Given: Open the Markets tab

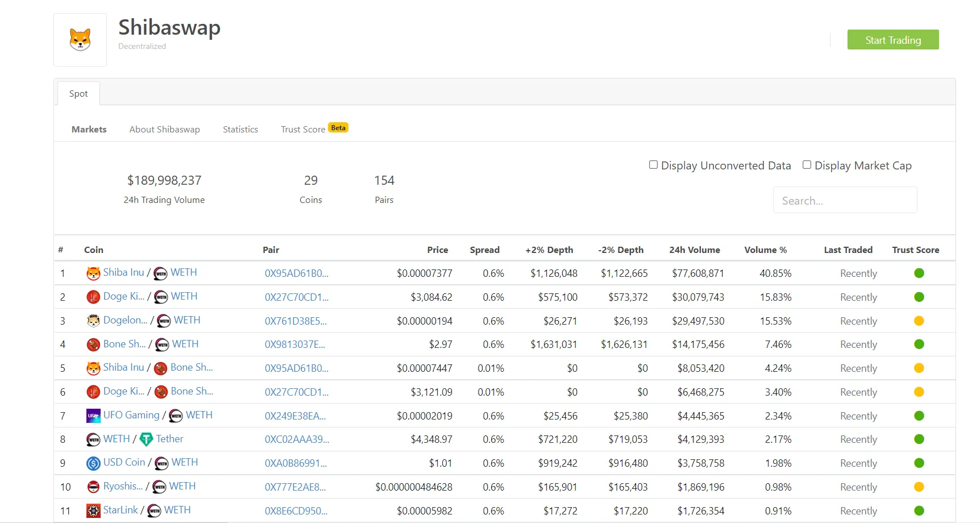Looking at the screenshot, I should (x=89, y=130).
